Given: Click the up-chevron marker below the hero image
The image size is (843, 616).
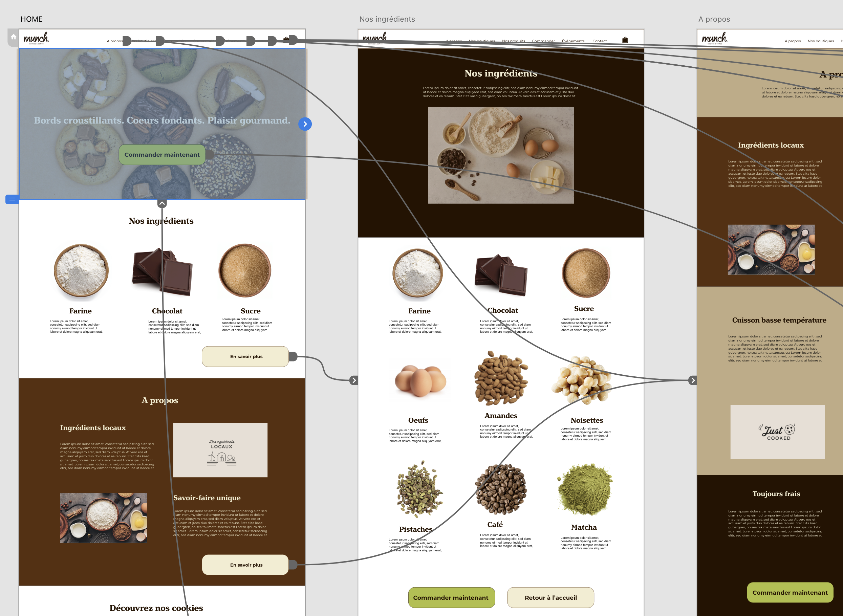Looking at the screenshot, I should (162, 204).
